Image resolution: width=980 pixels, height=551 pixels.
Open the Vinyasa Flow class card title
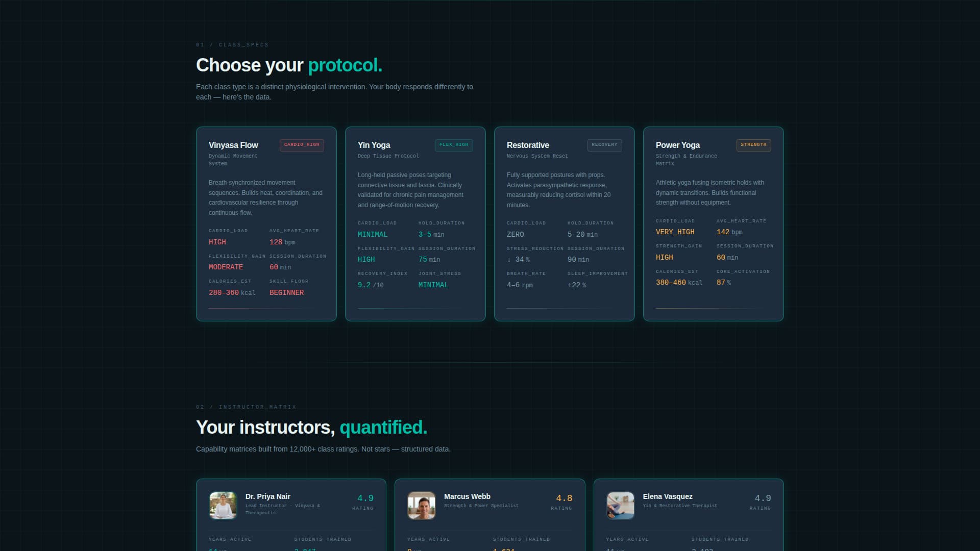233,145
